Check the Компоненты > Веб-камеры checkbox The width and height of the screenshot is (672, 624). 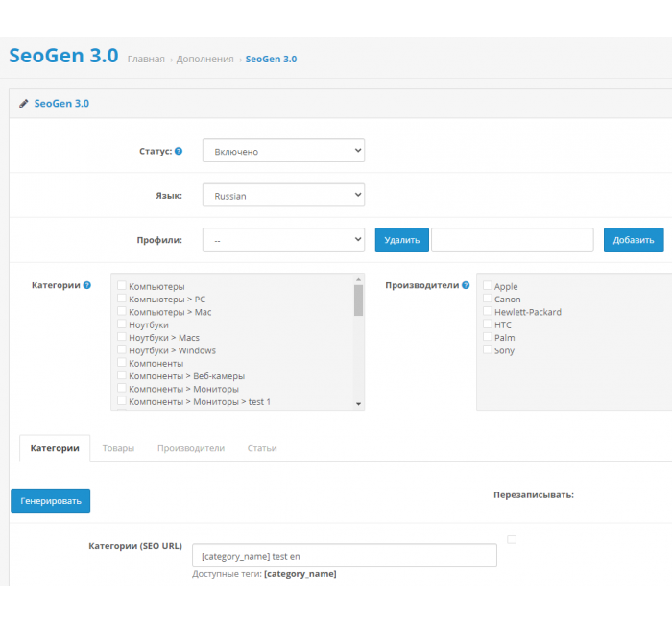122,375
